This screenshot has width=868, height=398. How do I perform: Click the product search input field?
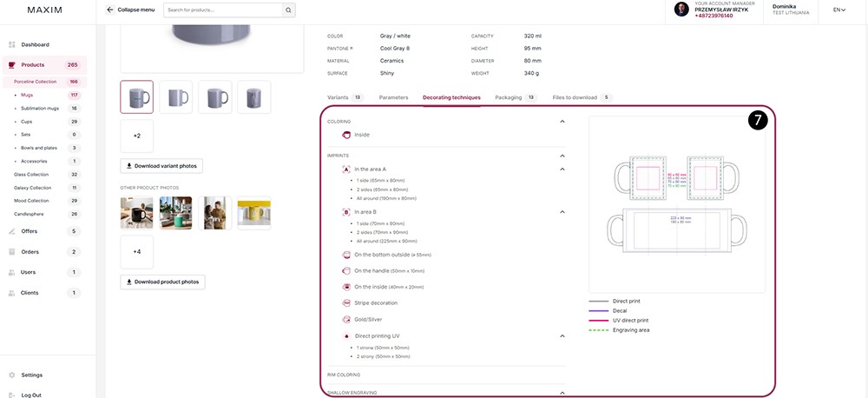pos(223,10)
